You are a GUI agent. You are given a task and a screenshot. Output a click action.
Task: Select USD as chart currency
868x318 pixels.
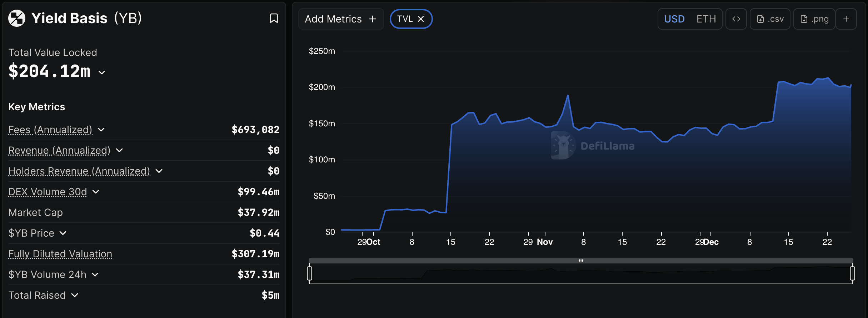click(x=674, y=19)
